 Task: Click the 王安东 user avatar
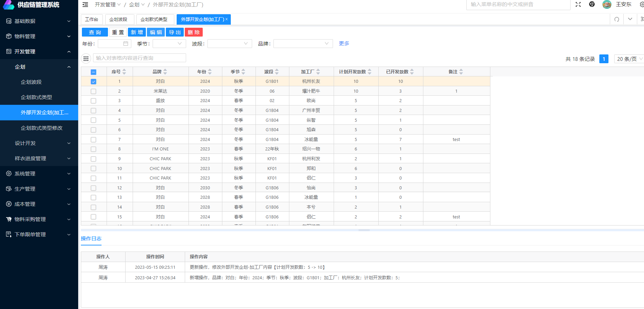pyautogui.click(x=607, y=4)
